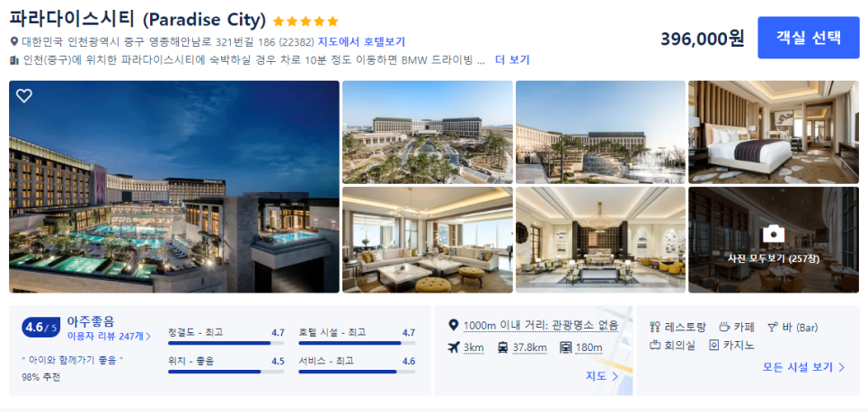The image size is (868, 412).
Task: Open the hotel bedroom photo thumbnail
Action: tap(774, 132)
